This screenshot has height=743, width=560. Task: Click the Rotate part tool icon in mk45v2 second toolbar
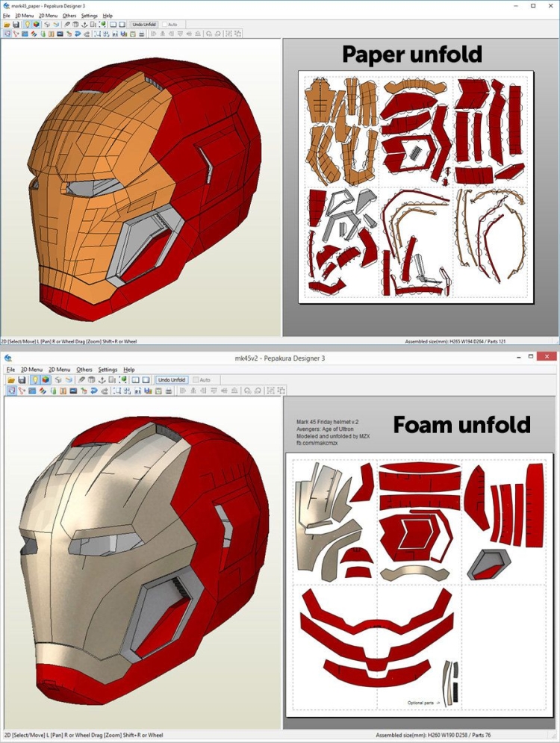click(22, 391)
